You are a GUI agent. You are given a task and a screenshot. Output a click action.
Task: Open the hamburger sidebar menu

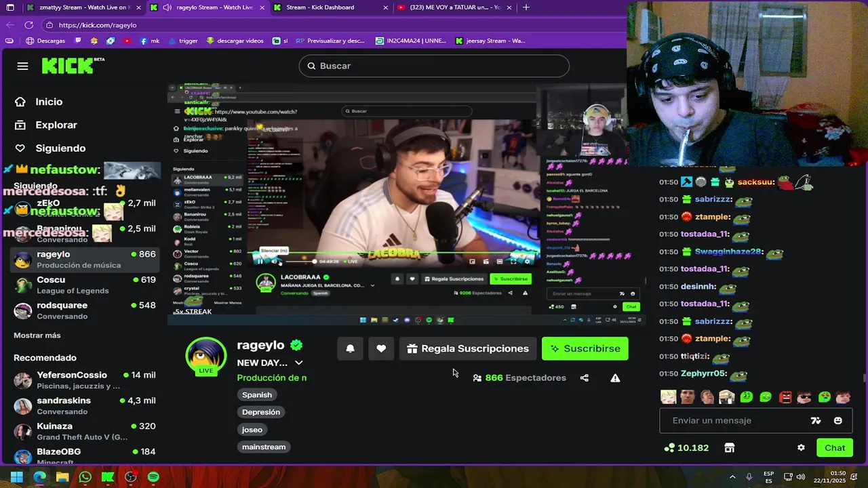pyautogui.click(x=22, y=66)
